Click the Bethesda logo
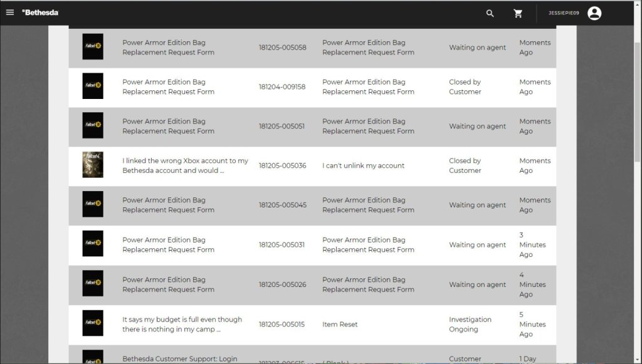The image size is (642, 364). (x=40, y=13)
